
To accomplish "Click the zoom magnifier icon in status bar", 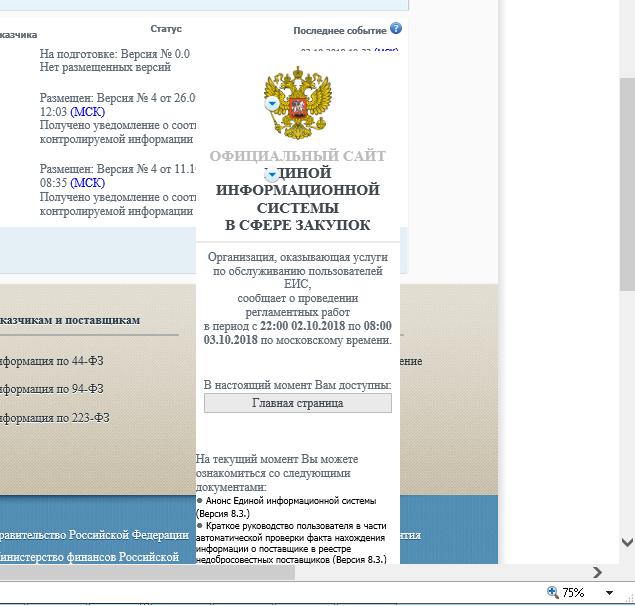I will [x=552, y=593].
